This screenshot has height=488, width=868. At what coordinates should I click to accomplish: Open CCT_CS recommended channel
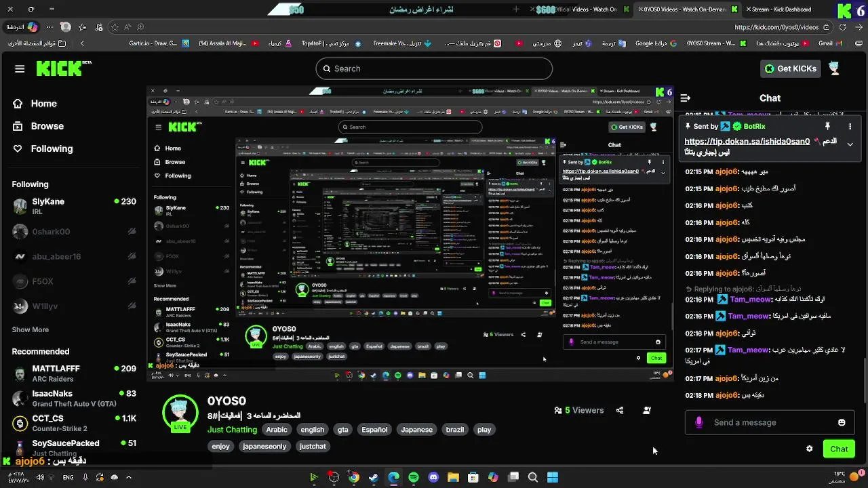(x=74, y=423)
